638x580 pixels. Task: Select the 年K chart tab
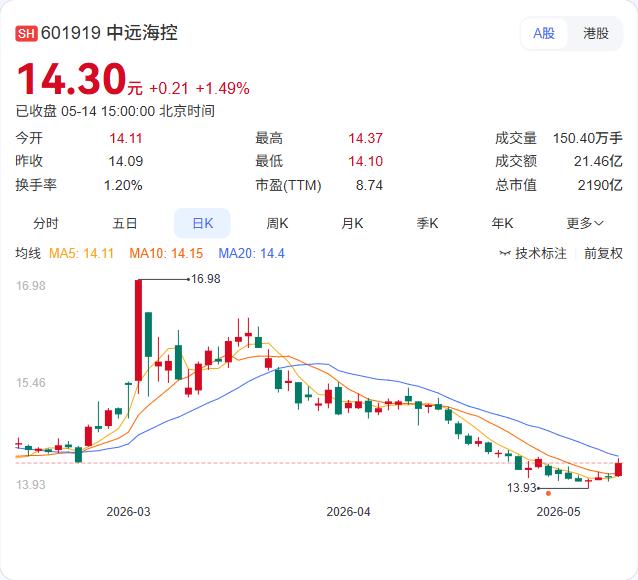tap(502, 223)
